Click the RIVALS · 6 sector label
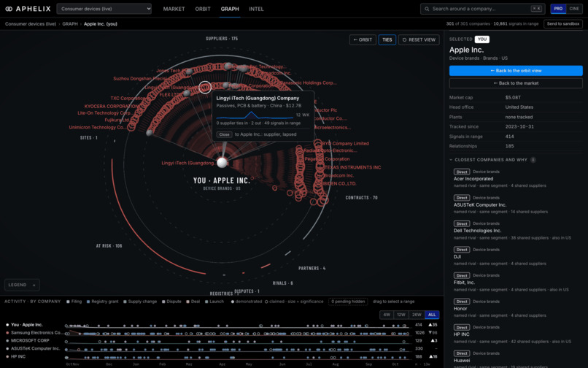Viewport: 588px width, 368px height. point(283,283)
